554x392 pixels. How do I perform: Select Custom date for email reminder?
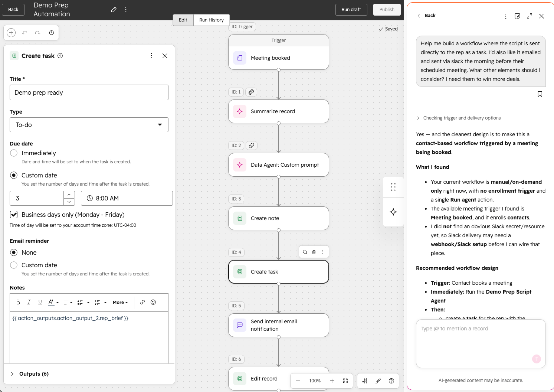[x=14, y=265]
